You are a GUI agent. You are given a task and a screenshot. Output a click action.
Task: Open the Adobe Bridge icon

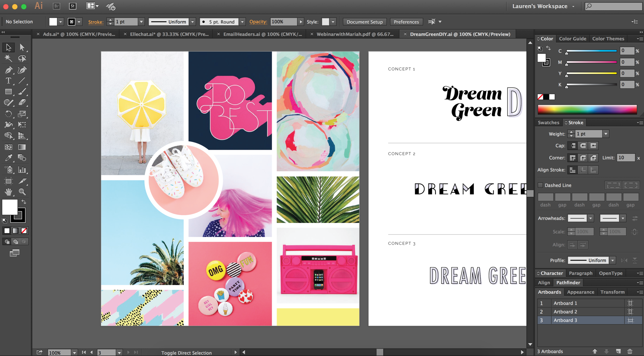(56, 6)
